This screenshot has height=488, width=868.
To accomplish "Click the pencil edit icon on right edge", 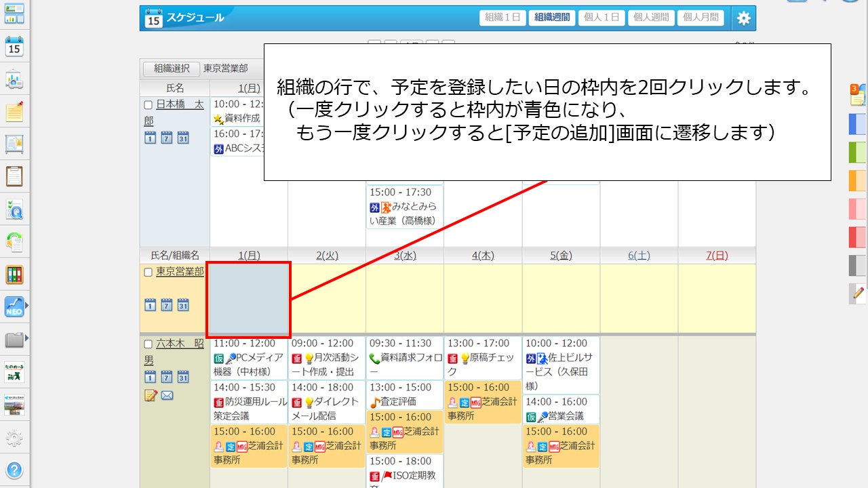I will point(858,293).
